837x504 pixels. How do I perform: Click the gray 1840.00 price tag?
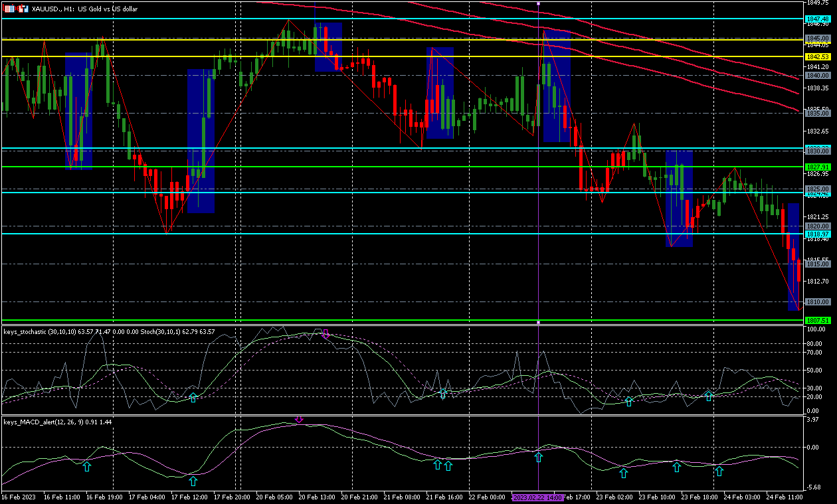818,76
